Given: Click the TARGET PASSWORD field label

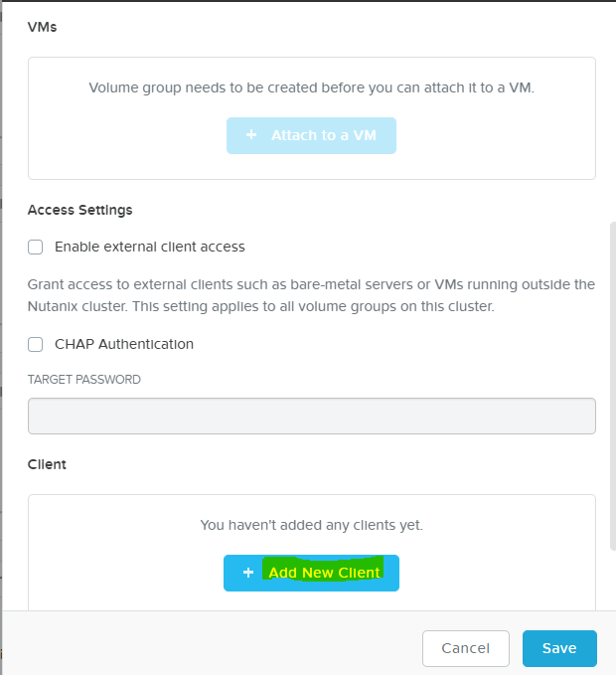Looking at the screenshot, I should click(84, 379).
